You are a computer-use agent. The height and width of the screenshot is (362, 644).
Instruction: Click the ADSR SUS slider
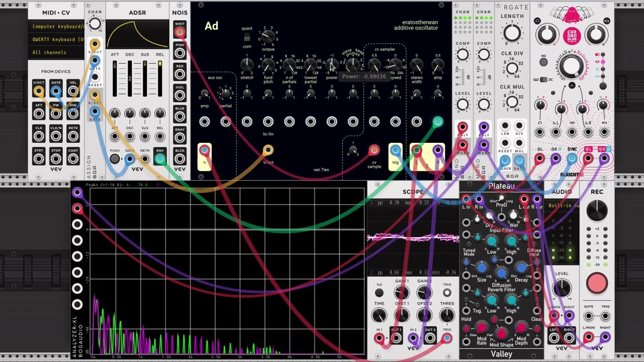coord(145,79)
